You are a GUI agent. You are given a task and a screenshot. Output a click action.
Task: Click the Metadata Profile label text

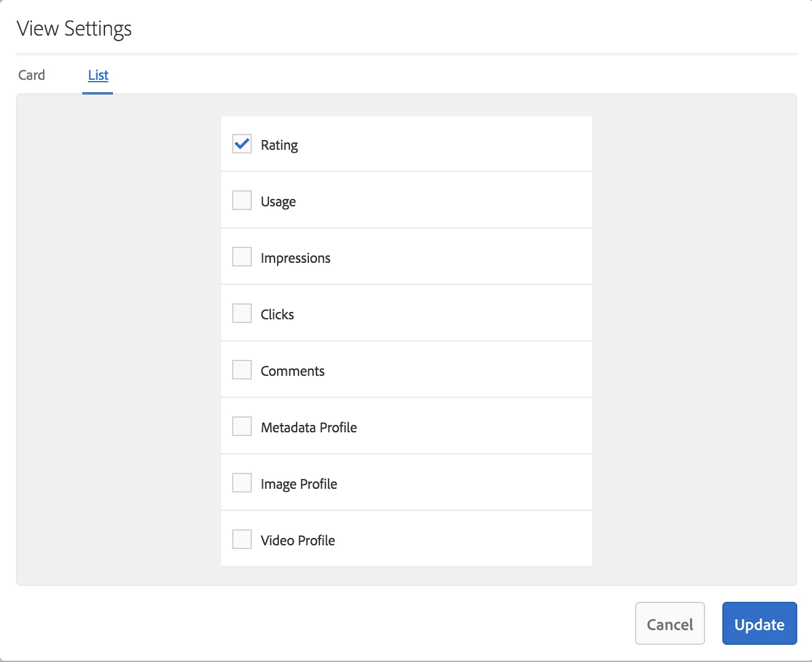pyautogui.click(x=309, y=427)
